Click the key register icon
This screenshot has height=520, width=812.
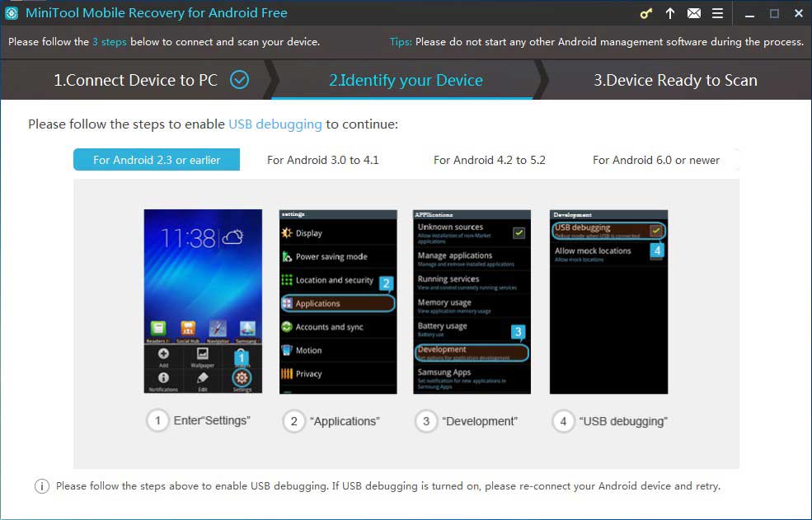tap(645, 13)
